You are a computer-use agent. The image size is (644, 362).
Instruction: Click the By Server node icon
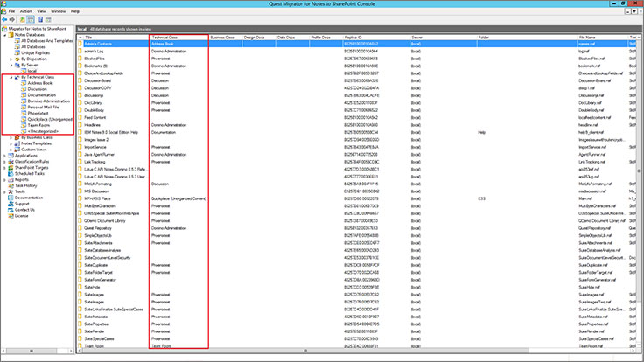[x=17, y=65]
